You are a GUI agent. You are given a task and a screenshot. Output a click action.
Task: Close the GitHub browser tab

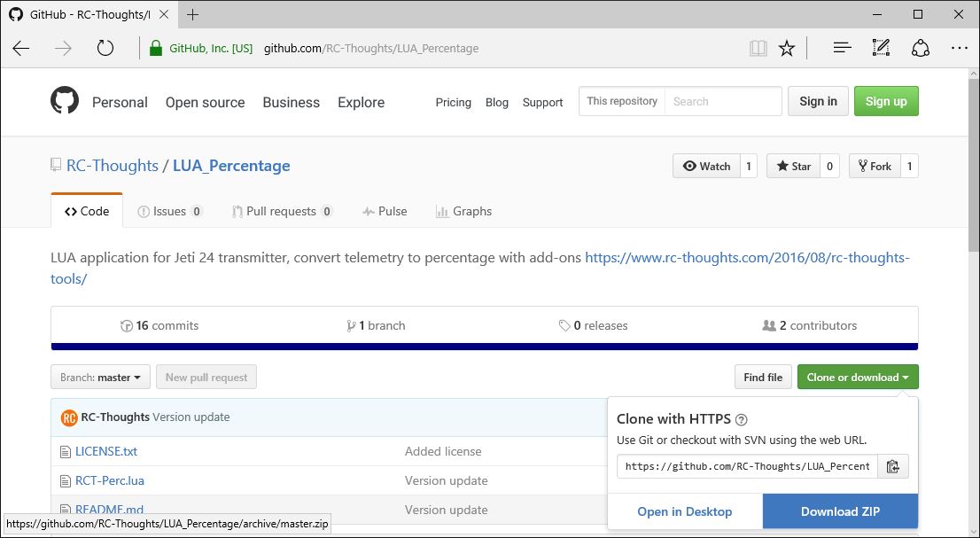pos(164,14)
